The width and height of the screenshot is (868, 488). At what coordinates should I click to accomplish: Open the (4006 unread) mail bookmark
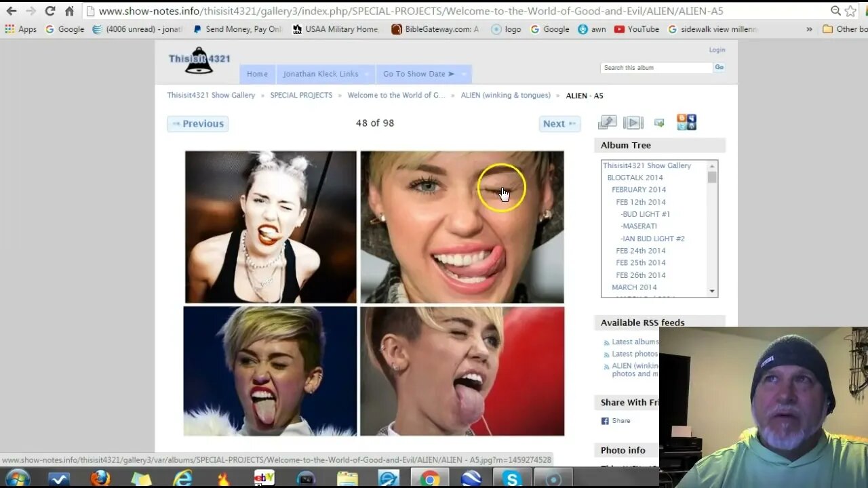(x=138, y=29)
